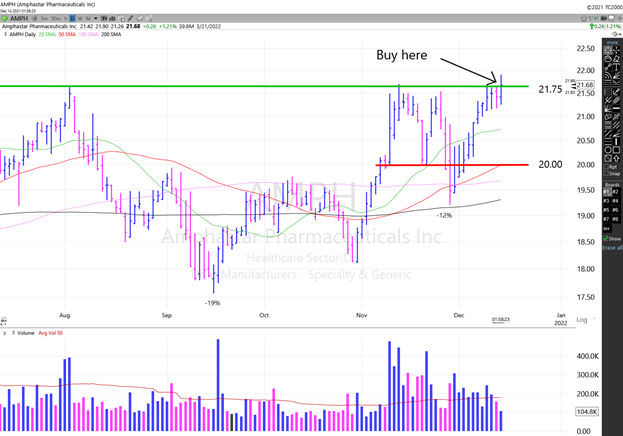Select the pitchfork drawing tool

(x=608, y=100)
